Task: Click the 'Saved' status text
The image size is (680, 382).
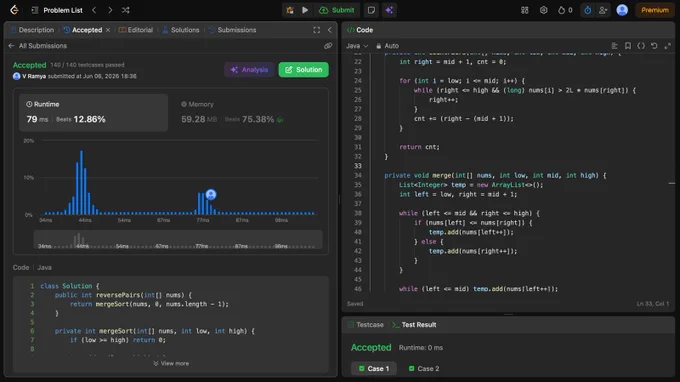Action: [x=355, y=304]
